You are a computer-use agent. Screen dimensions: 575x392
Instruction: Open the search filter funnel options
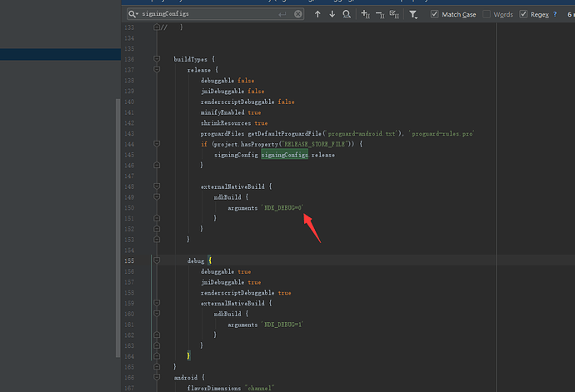point(414,14)
